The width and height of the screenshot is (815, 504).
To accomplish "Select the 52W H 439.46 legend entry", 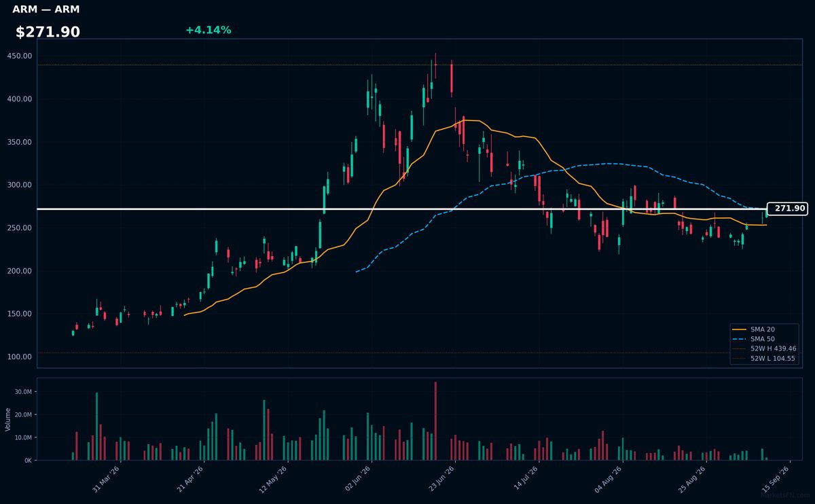I will coord(765,348).
